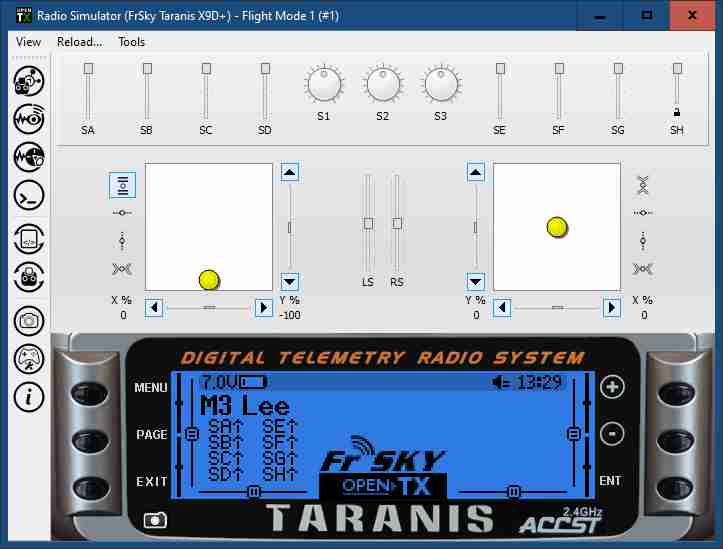Take a screenshot with the sidebar camera icon
This screenshot has width=723, height=549.
(x=29, y=320)
